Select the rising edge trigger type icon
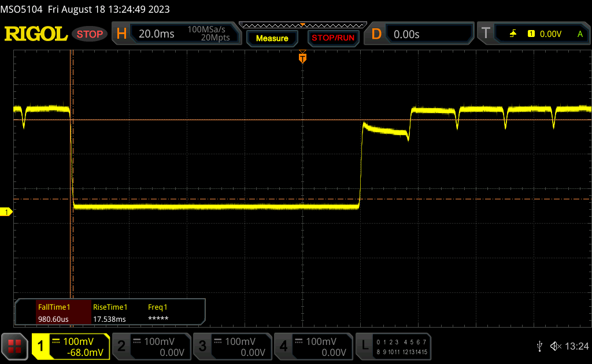The height and width of the screenshot is (364, 592). [x=513, y=34]
